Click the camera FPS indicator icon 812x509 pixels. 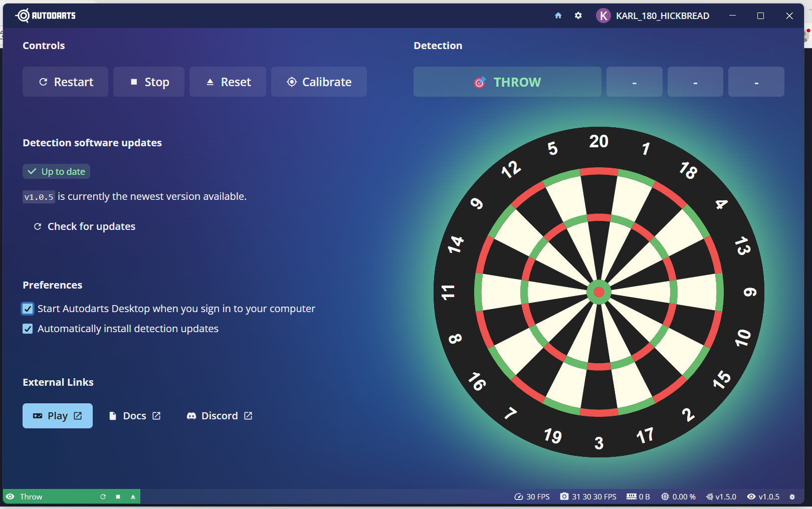click(564, 496)
